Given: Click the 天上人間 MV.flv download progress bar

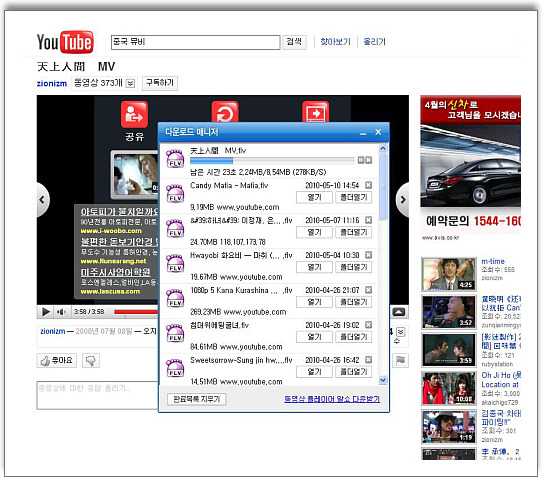Looking at the screenshot, I should click(x=272, y=160).
